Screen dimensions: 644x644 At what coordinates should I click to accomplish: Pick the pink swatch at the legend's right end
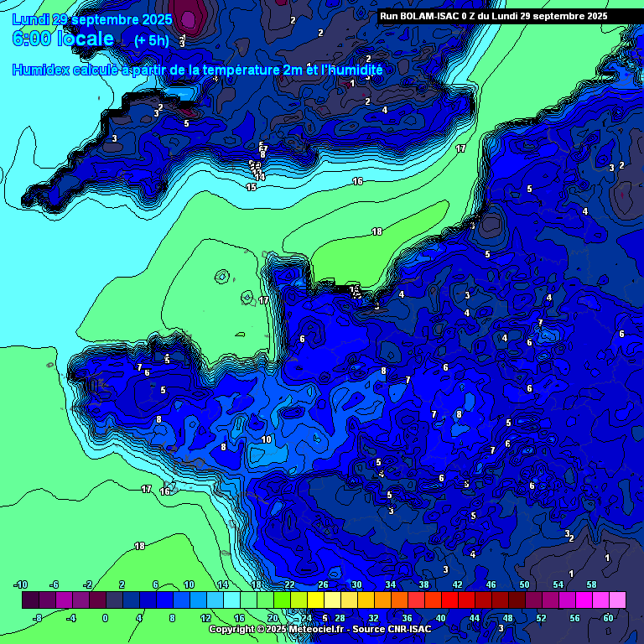coord(617,600)
